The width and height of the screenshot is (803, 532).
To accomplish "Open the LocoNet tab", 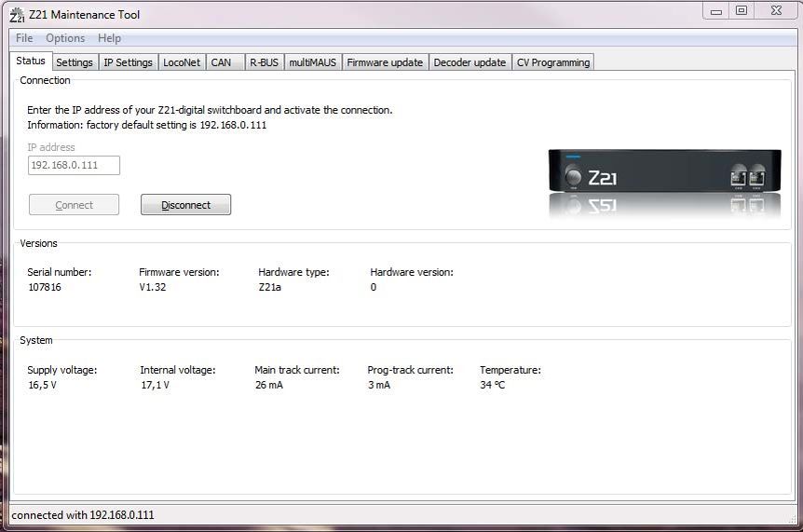I will (182, 62).
